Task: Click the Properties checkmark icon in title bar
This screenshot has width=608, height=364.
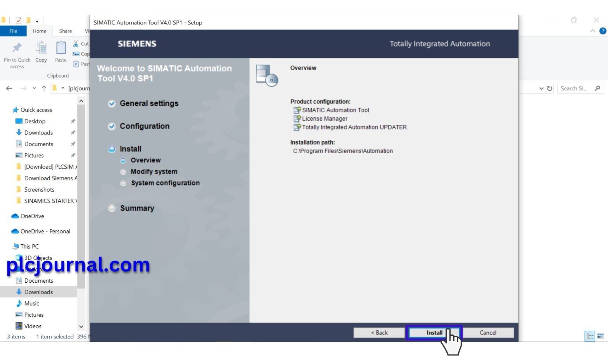Action: click(18, 20)
